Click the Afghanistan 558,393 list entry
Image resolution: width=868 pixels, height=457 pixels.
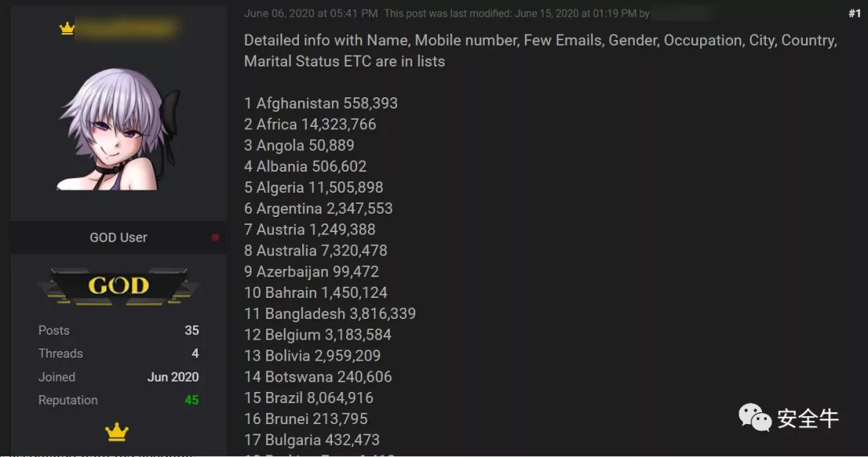[x=321, y=104]
